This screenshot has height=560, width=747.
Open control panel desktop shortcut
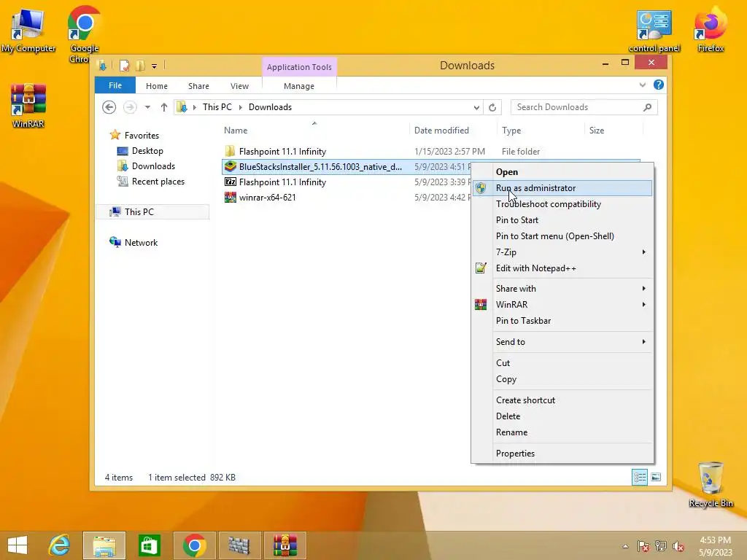pos(654,31)
